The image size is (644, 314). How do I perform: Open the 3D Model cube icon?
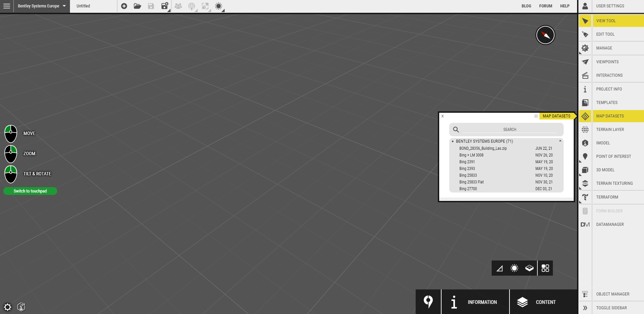[585, 170]
